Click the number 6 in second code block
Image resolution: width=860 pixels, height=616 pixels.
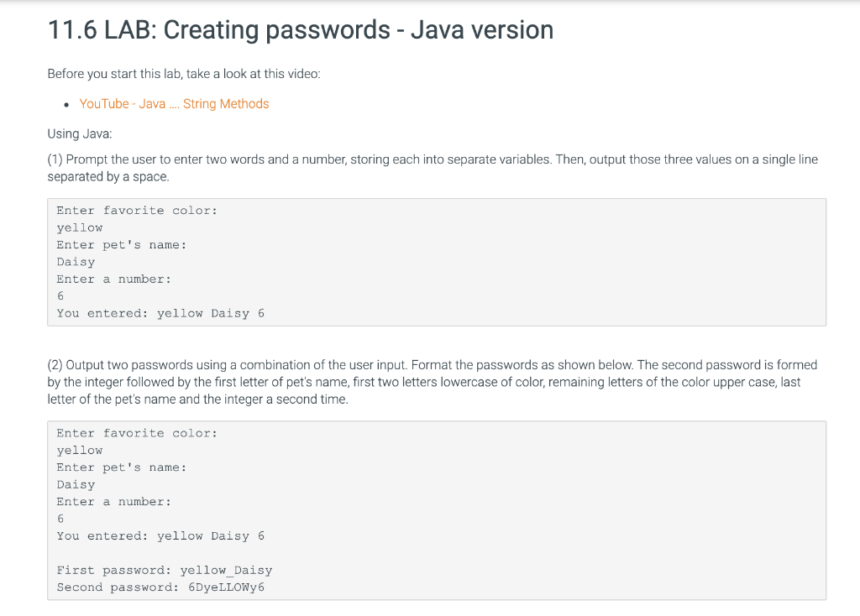60,519
